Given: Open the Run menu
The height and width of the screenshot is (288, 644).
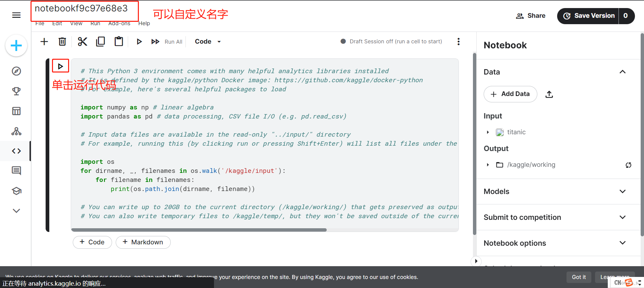Looking at the screenshot, I should point(95,23).
